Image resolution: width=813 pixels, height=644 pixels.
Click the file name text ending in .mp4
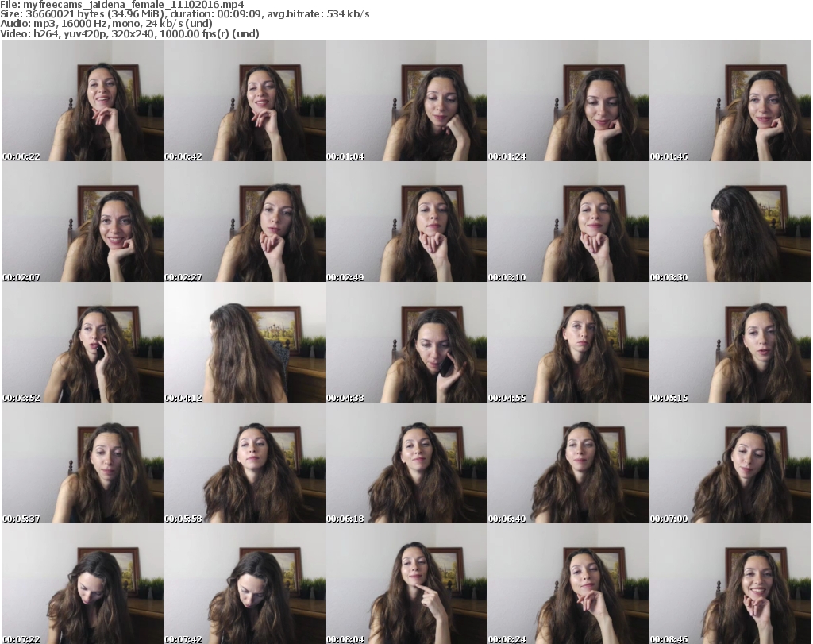pos(133,5)
